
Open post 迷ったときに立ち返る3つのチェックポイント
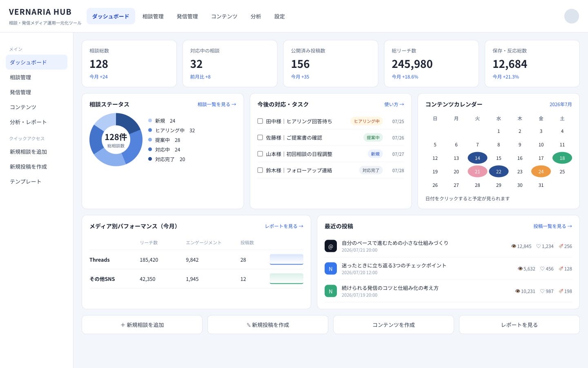pyautogui.click(x=394, y=265)
